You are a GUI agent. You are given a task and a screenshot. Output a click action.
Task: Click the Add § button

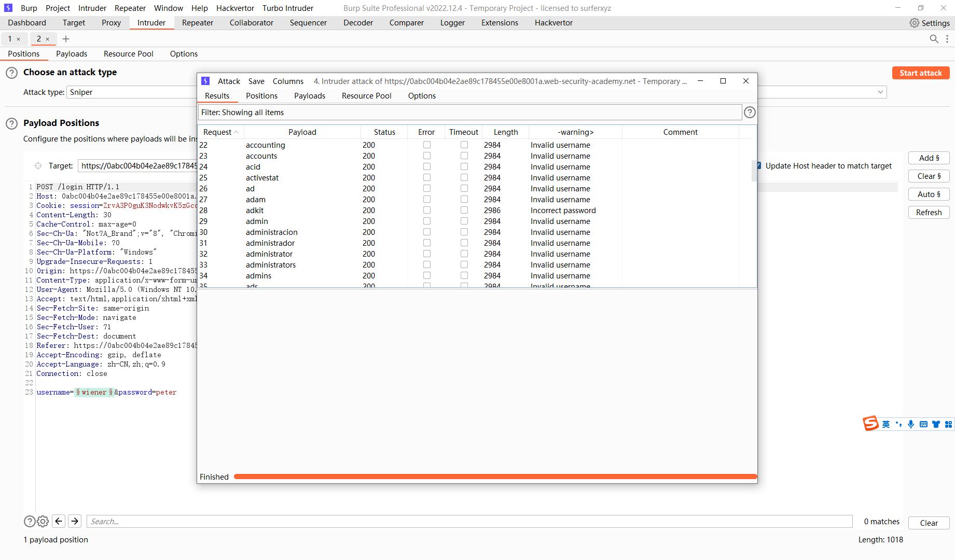(929, 158)
